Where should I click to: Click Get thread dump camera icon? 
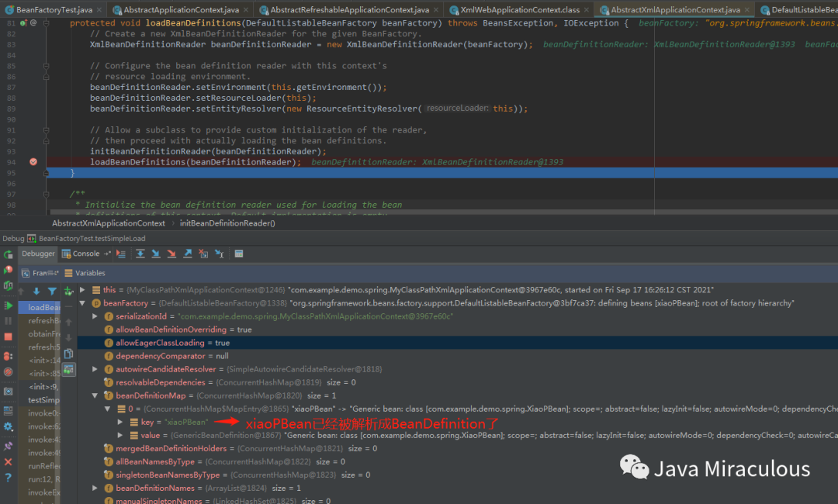8,392
